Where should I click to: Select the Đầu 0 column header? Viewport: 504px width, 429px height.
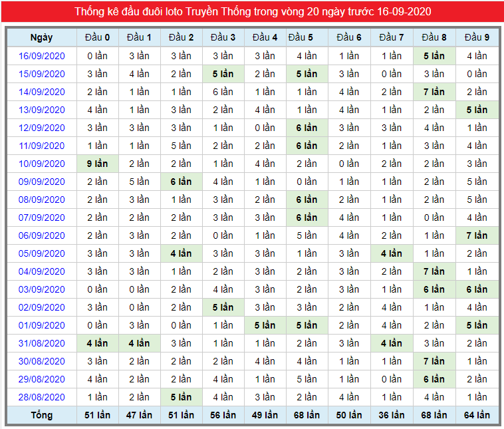pyautogui.click(x=97, y=37)
